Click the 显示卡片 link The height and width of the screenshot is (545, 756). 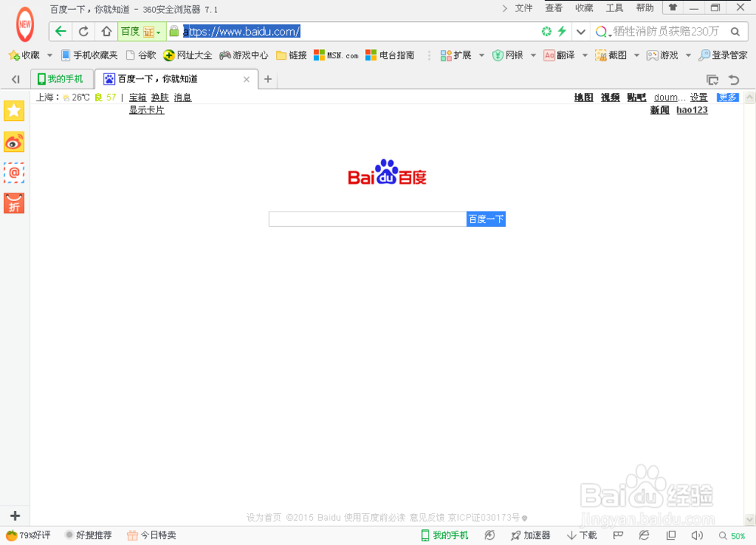(x=147, y=110)
